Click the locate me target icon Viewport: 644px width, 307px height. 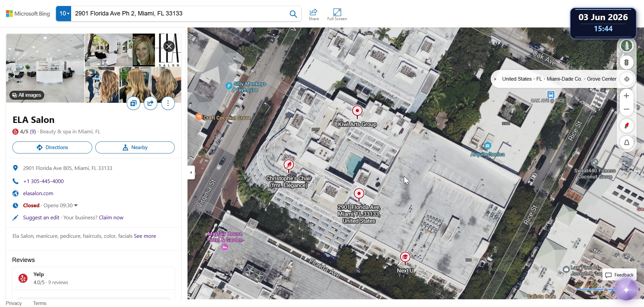pos(627,79)
